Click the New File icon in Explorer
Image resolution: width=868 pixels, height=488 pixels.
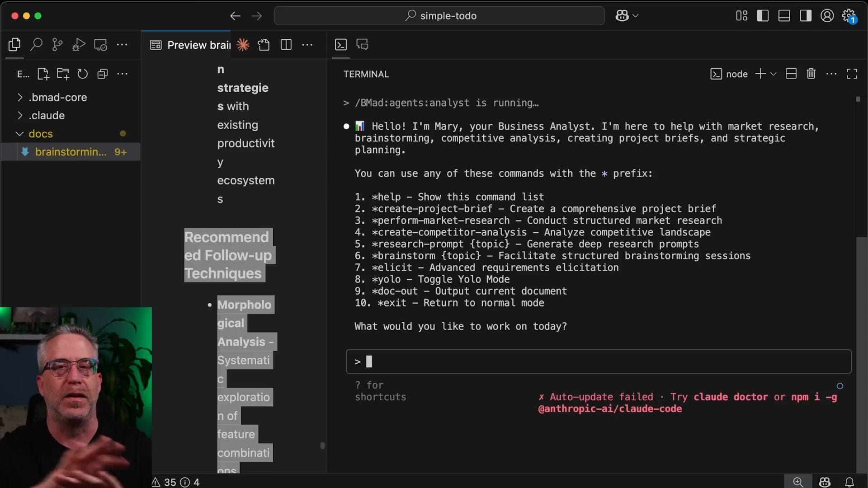click(43, 74)
